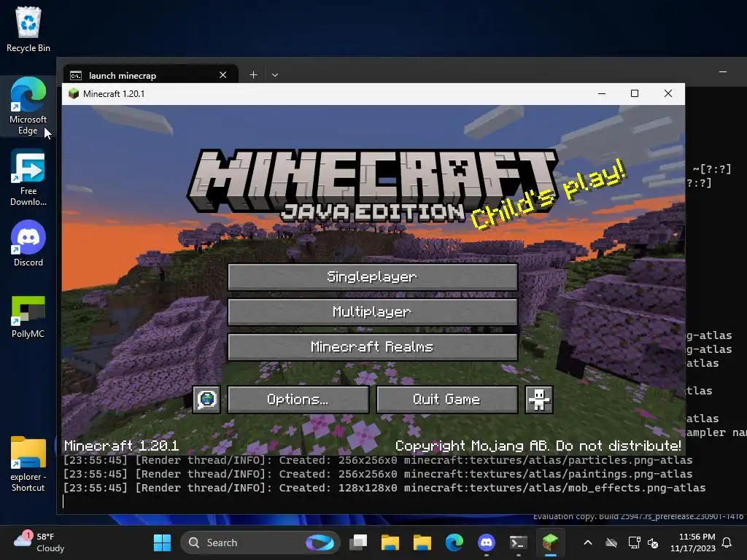Click the taskbar Search box
The height and width of the screenshot is (560, 747).
[260, 542]
